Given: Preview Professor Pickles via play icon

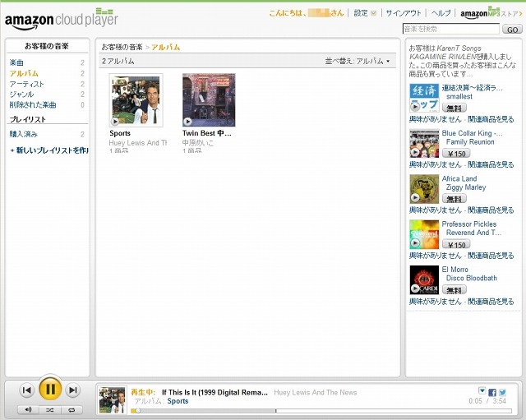Looking at the screenshot, I should tap(415, 242).
